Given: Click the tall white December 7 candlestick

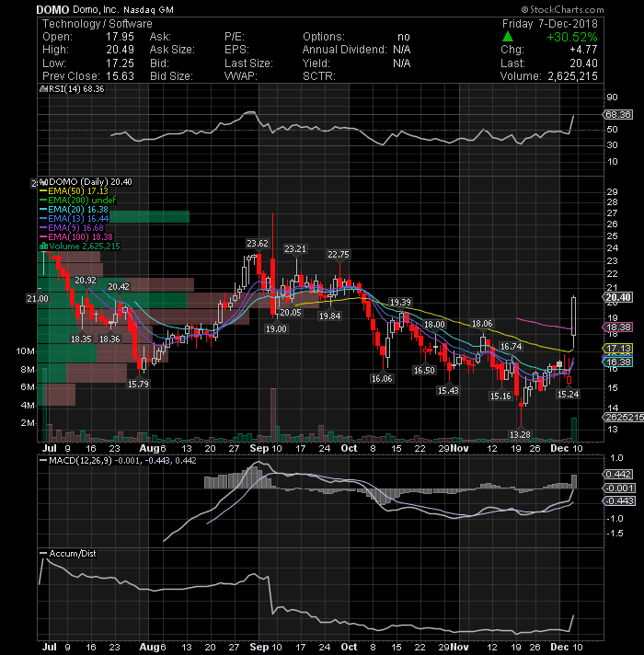Looking at the screenshot, I should [574, 316].
